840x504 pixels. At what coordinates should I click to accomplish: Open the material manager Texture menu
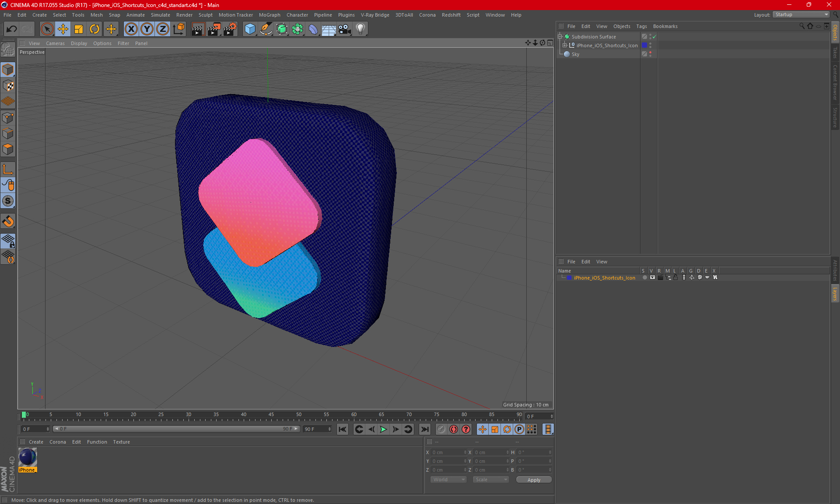121,442
